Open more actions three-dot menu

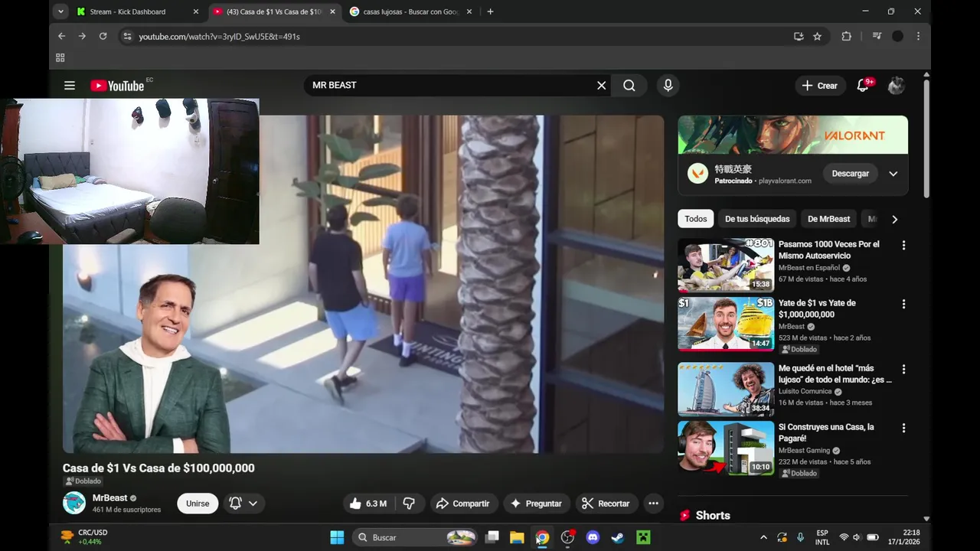coord(653,504)
